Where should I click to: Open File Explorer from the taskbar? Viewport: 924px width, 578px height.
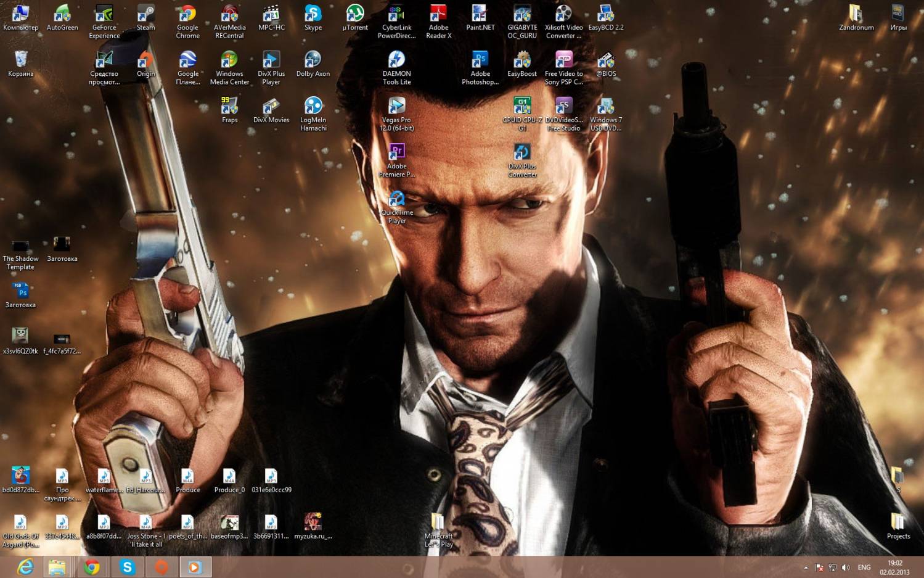coord(57,567)
